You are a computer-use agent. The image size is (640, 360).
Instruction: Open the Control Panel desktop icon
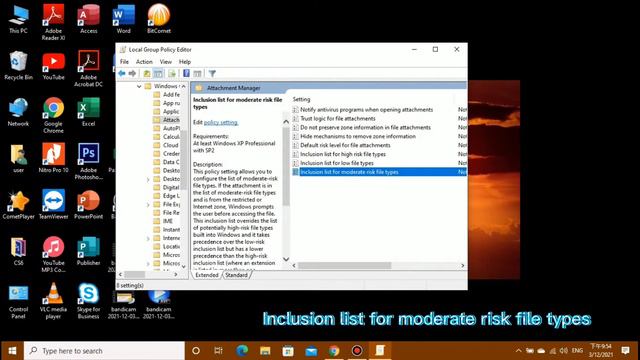coord(18,301)
